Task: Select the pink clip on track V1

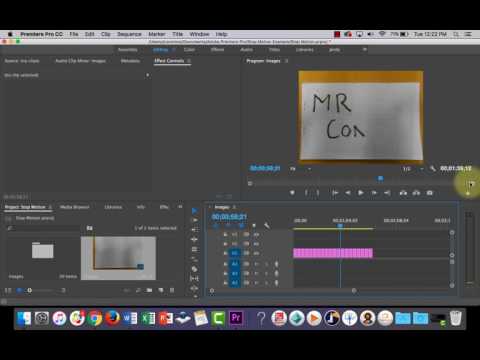Action: (333, 253)
